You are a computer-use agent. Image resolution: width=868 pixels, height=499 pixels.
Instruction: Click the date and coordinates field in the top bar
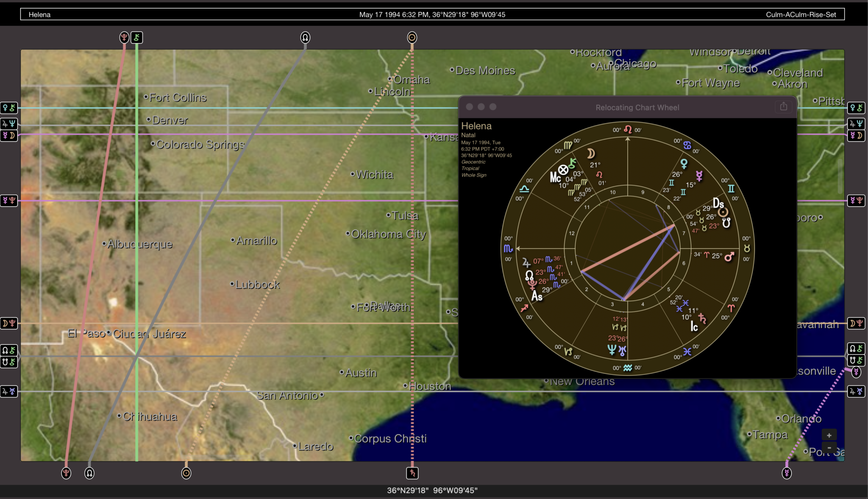[x=434, y=14]
